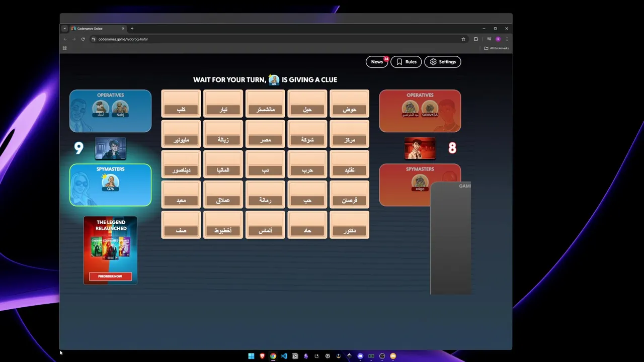Click the spymaster avatar in the turn message
The width and height of the screenshot is (644, 362).
pyautogui.click(x=274, y=79)
